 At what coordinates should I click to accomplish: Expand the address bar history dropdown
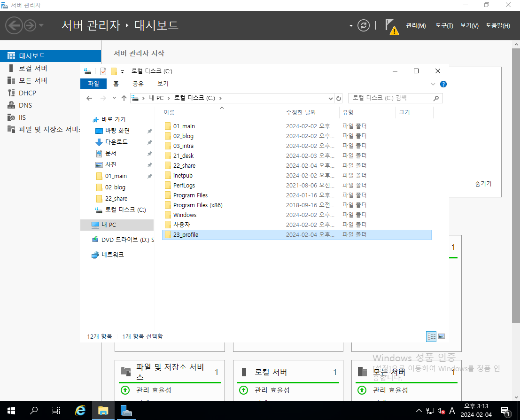pos(330,98)
